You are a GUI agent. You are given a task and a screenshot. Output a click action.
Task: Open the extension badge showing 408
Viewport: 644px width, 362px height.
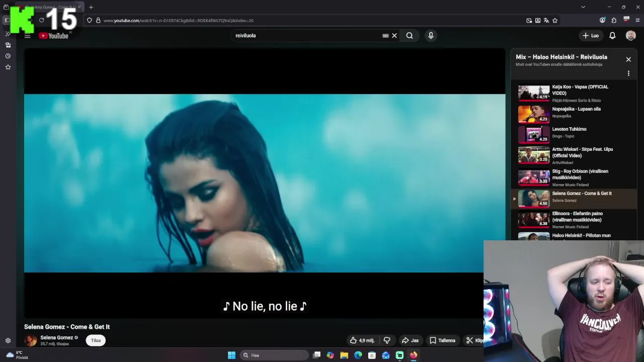pyautogui.click(x=626, y=20)
